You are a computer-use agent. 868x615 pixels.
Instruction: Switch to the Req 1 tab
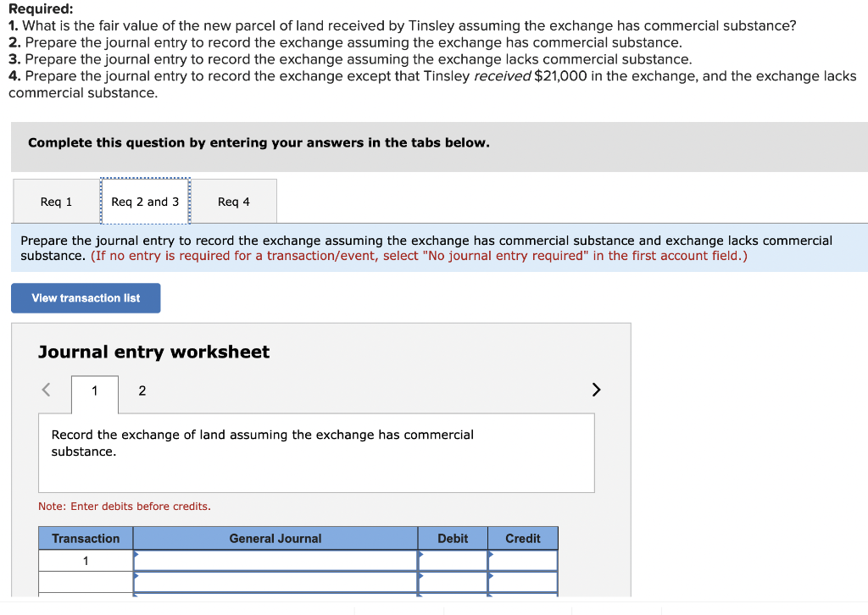[x=55, y=201]
